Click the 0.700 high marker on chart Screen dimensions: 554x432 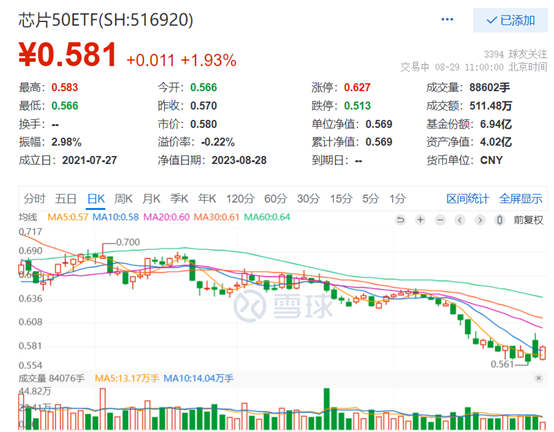click(128, 242)
